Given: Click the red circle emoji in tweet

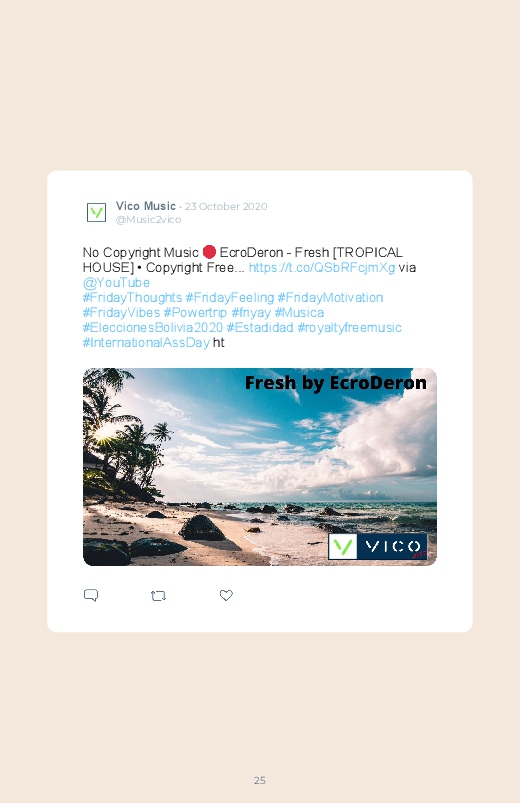Looking at the screenshot, I should click(x=209, y=252).
